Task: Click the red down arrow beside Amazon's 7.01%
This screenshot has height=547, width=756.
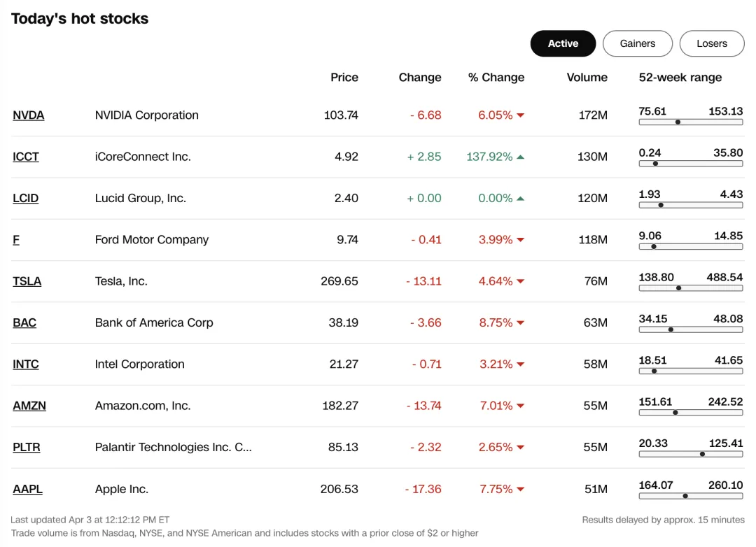Action: 520,406
